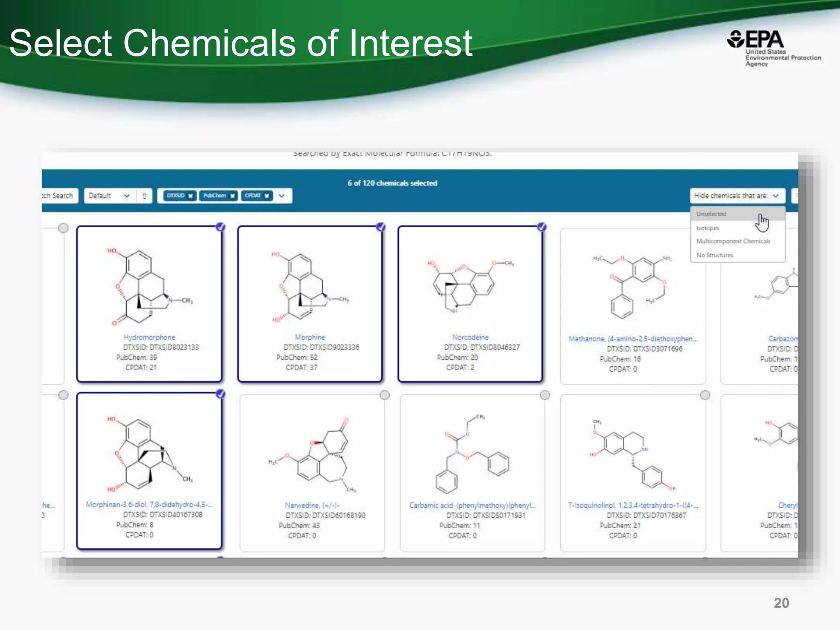The width and height of the screenshot is (840, 630).
Task: Tick the Carbamic acid card checkbox
Action: coord(545,395)
